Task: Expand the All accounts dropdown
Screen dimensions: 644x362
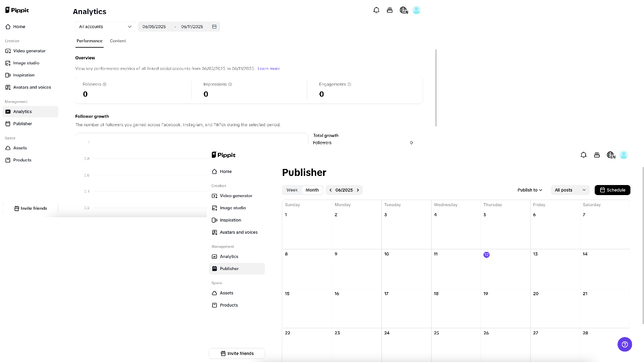Action: pyautogui.click(x=104, y=26)
